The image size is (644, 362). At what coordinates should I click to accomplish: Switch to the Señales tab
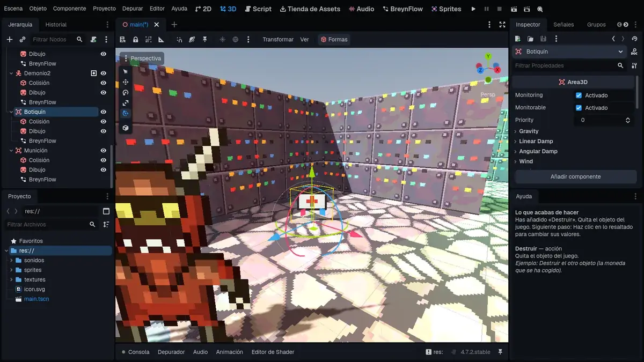pos(563,25)
